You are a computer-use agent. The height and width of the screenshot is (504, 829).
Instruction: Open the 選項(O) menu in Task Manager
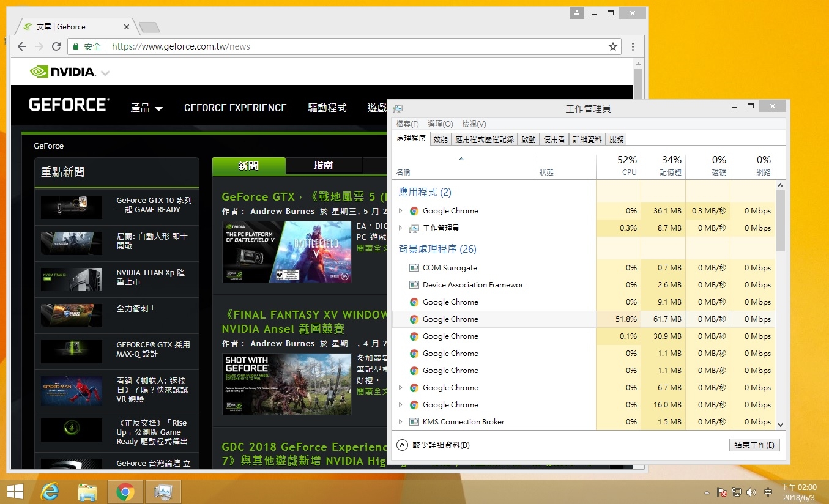[441, 124]
